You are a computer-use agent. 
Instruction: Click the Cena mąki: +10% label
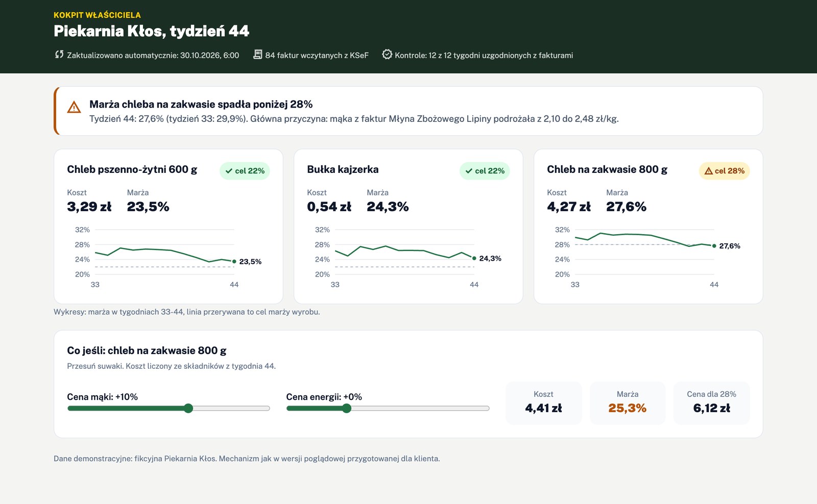coord(103,397)
